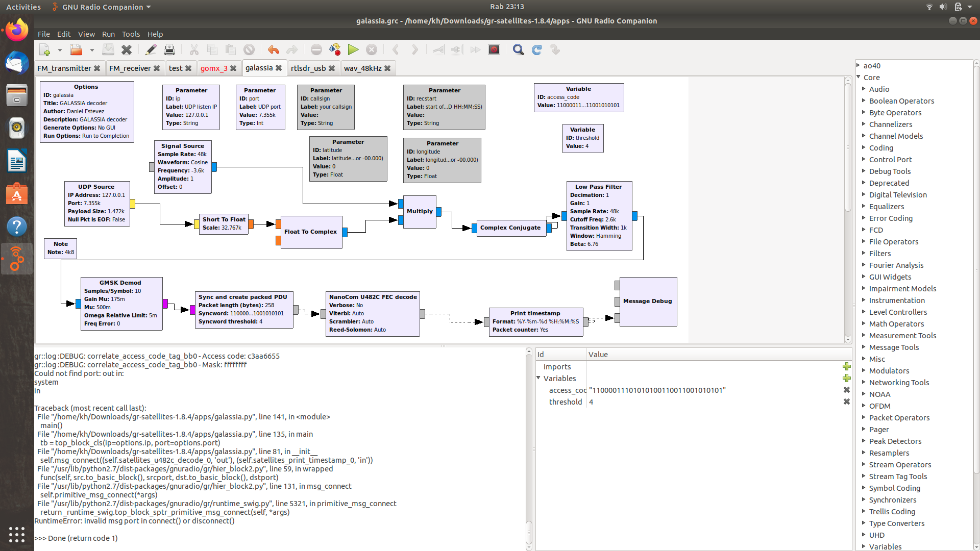980x551 pixels.
Task: Add a new variable with plus icon
Action: (x=846, y=378)
